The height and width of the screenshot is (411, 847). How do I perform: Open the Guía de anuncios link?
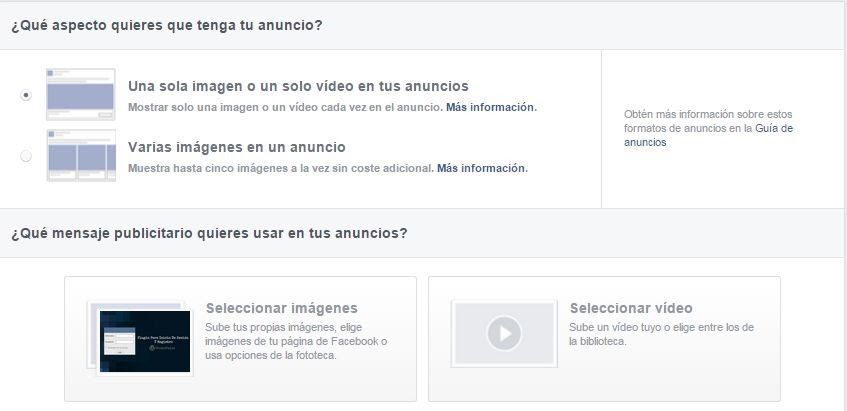point(708,136)
